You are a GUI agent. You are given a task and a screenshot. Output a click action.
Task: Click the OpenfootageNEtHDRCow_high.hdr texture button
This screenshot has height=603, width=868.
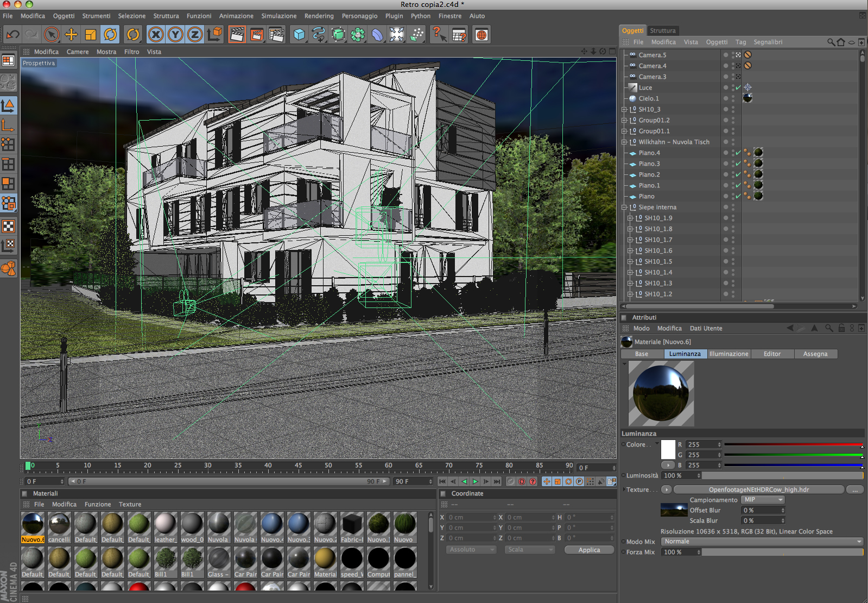pyautogui.click(x=758, y=489)
